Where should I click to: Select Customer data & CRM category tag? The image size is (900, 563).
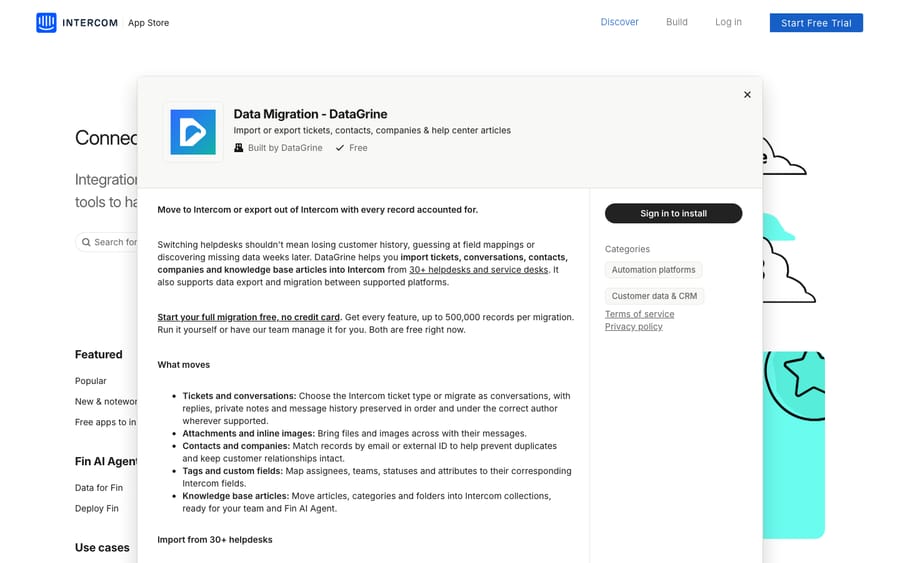point(654,296)
